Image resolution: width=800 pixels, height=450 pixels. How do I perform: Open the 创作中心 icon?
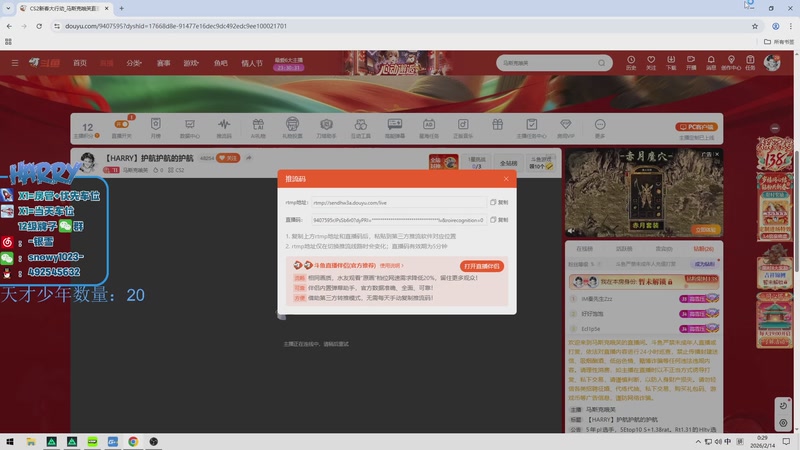[x=731, y=62]
